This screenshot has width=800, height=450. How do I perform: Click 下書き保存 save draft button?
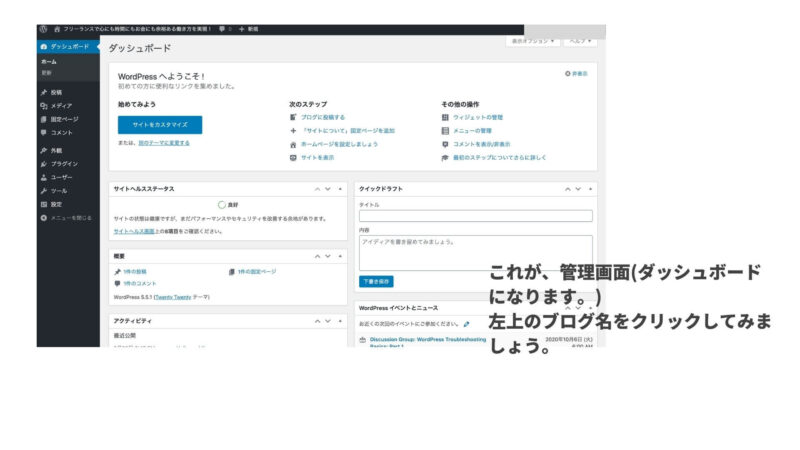(376, 282)
